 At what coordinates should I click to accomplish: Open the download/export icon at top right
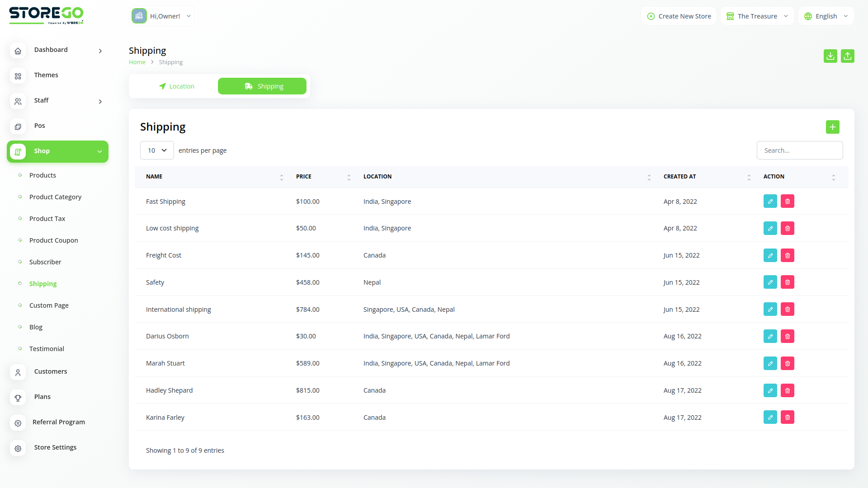click(830, 56)
